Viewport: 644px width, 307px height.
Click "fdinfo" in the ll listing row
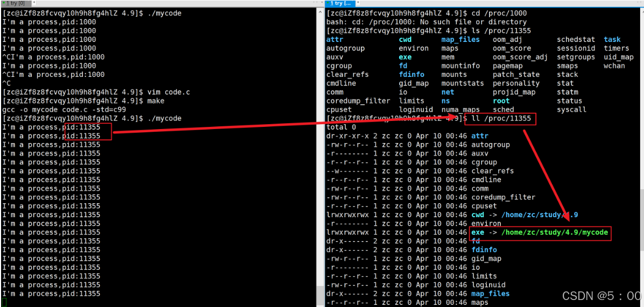pyautogui.click(x=484, y=249)
